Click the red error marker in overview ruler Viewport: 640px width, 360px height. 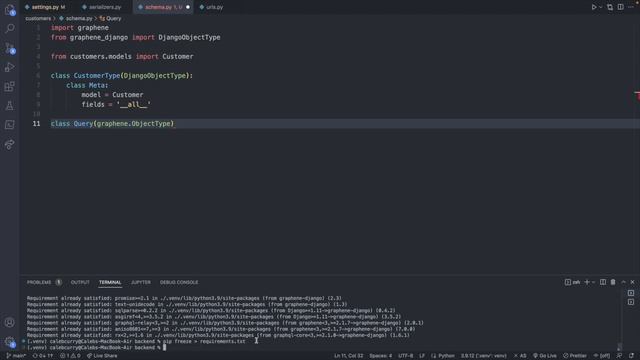(637, 95)
